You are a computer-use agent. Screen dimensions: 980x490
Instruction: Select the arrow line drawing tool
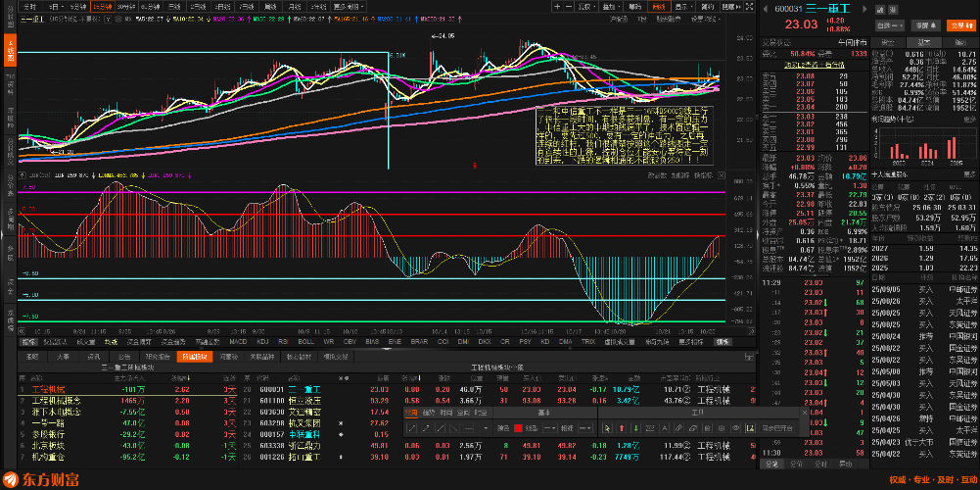pos(426,428)
